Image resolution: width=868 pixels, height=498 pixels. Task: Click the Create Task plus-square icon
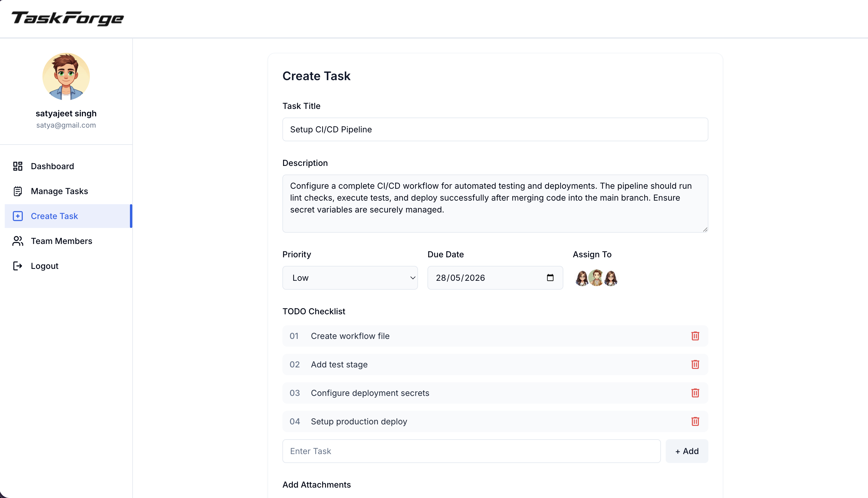pos(18,216)
